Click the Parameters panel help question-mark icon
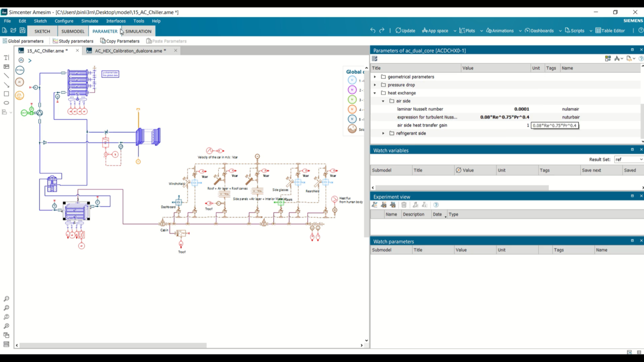The image size is (644, 362). (x=641, y=59)
